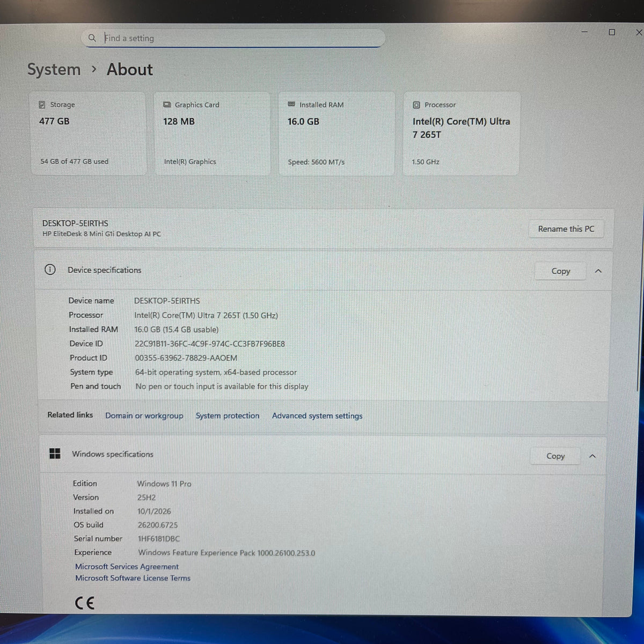This screenshot has height=644, width=644.
Task: Click the Storage card icon
Action: (42, 105)
